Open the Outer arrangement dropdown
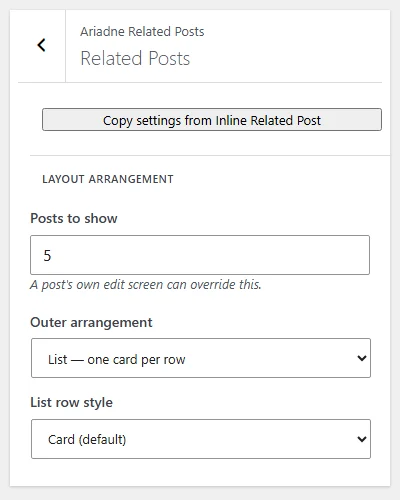The width and height of the screenshot is (400, 500). pos(201,358)
